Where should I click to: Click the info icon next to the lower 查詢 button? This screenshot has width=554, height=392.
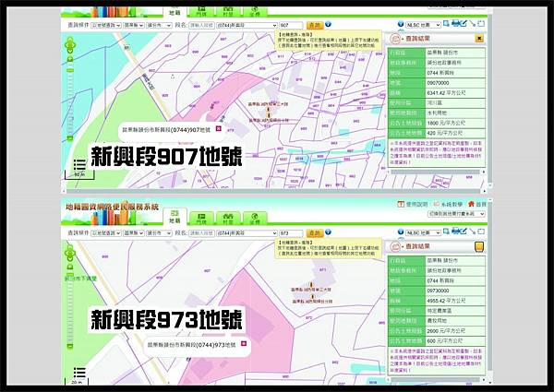[328, 232]
